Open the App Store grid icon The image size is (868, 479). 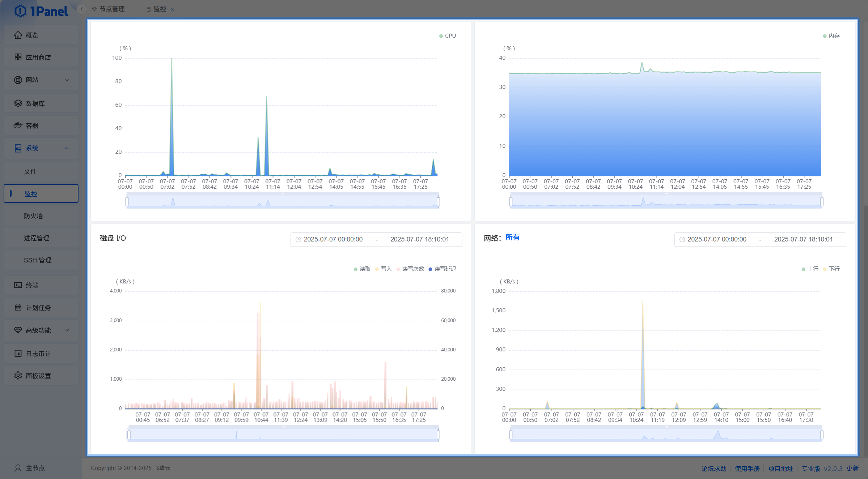(x=18, y=57)
